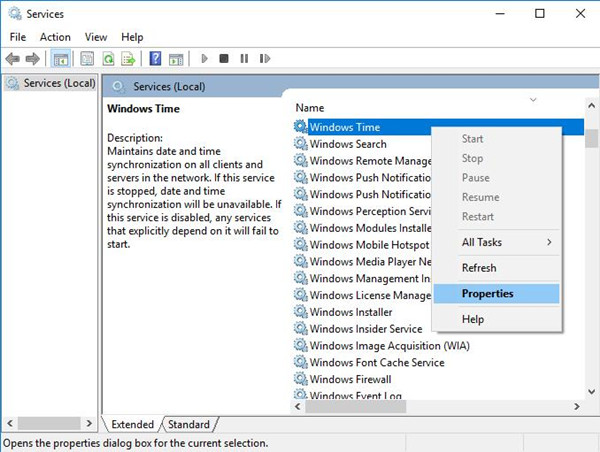Select the Windows Search service

(348, 144)
